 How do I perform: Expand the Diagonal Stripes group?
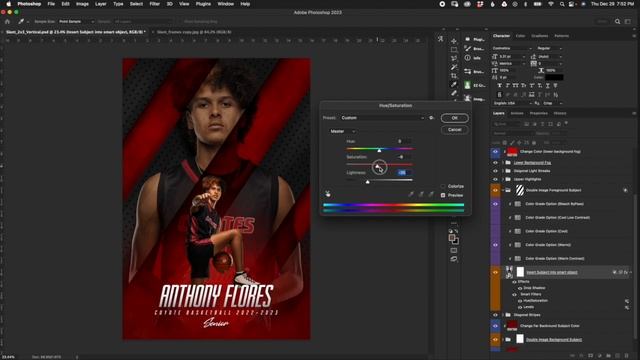click(x=503, y=315)
